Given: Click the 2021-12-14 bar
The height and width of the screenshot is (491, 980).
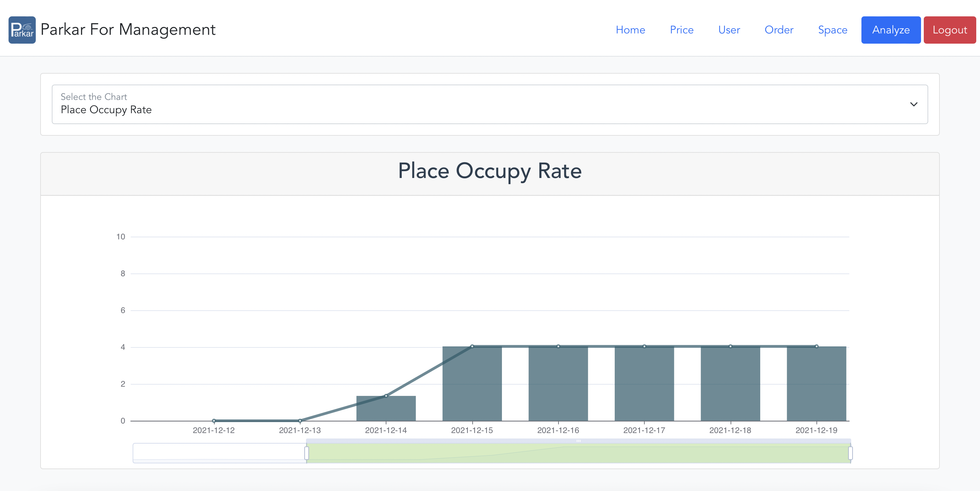Looking at the screenshot, I should [x=386, y=409].
